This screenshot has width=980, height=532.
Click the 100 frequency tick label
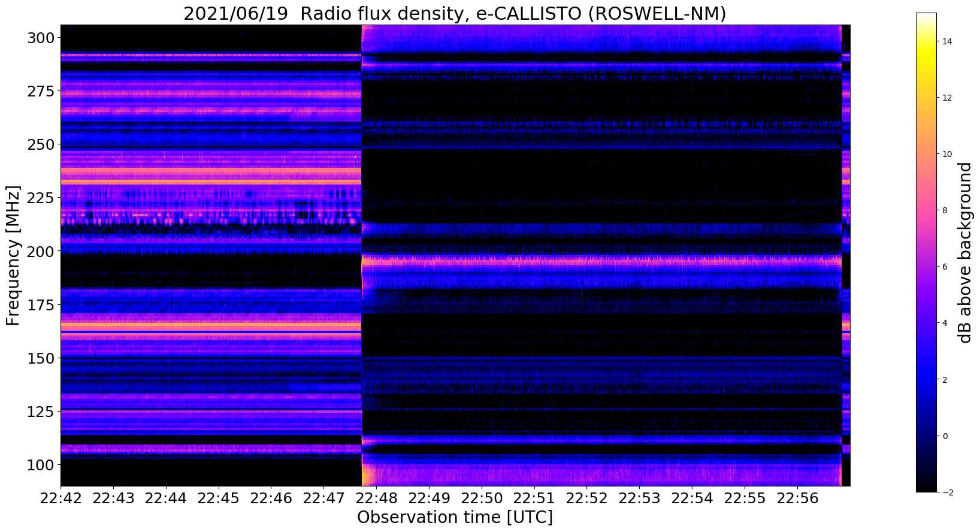pyautogui.click(x=41, y=464)
